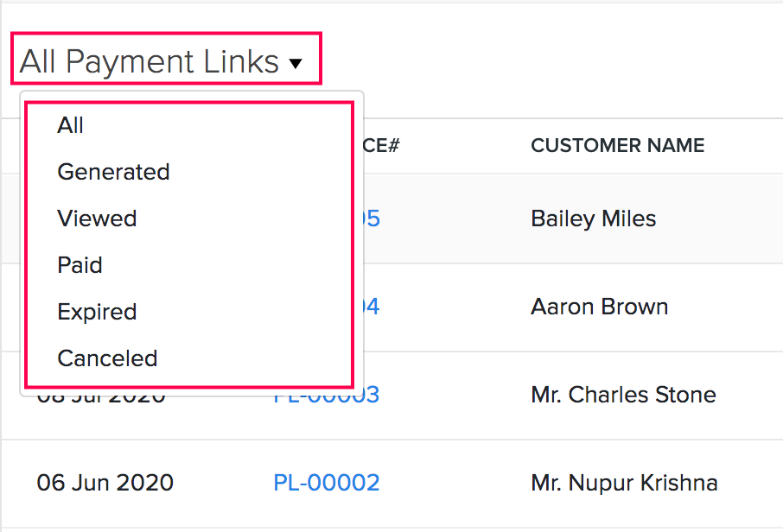
Task: Filter payment links by Paid status
Action: 80,265
